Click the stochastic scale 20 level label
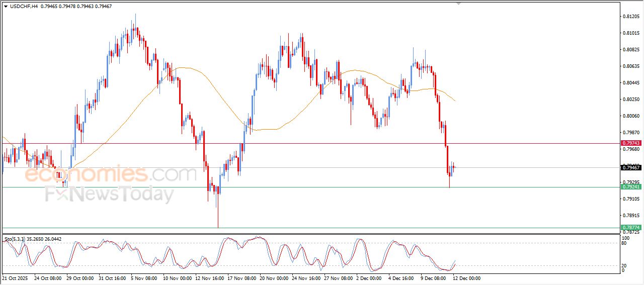Screen dimensions: 644x285 point(624,265)
